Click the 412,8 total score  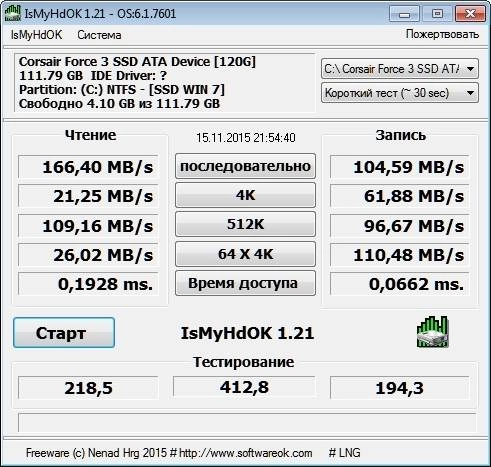[x=244, y=387]
